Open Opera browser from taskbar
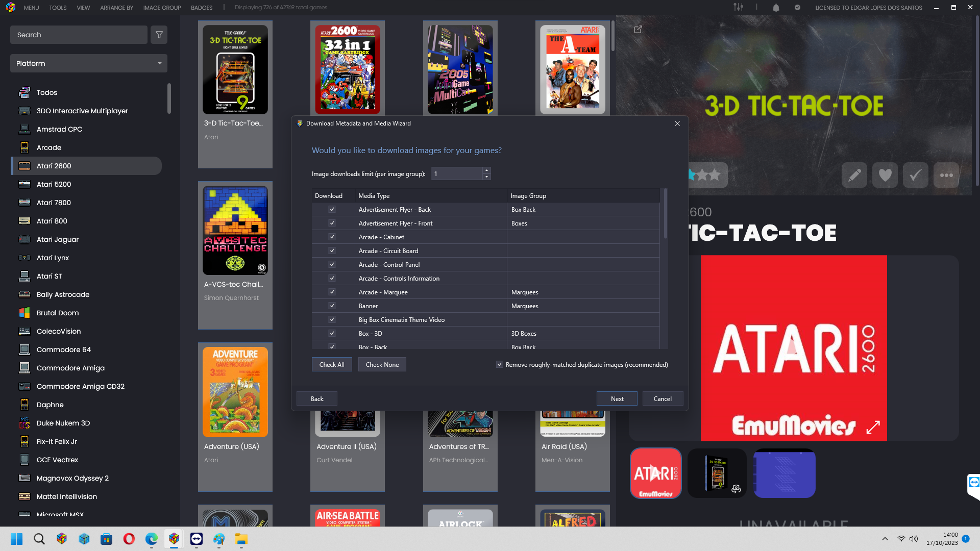Viewport: 980px width, 551px height. coord(129,539)
